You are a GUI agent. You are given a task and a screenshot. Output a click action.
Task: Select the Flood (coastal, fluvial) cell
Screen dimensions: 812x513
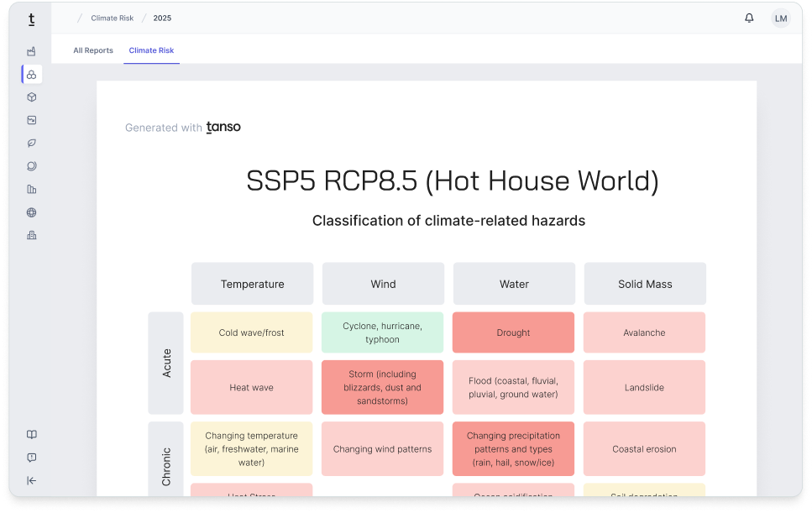click(x=514, y=387)
